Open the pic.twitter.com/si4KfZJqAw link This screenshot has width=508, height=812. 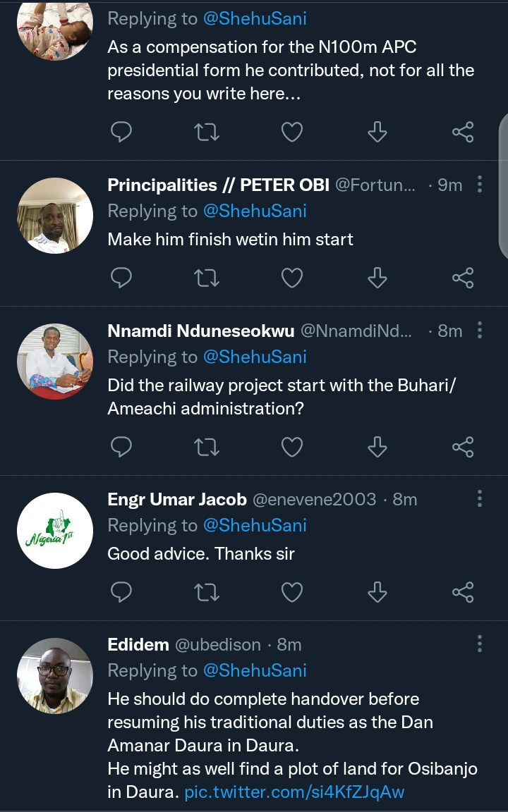click(294, 792)
